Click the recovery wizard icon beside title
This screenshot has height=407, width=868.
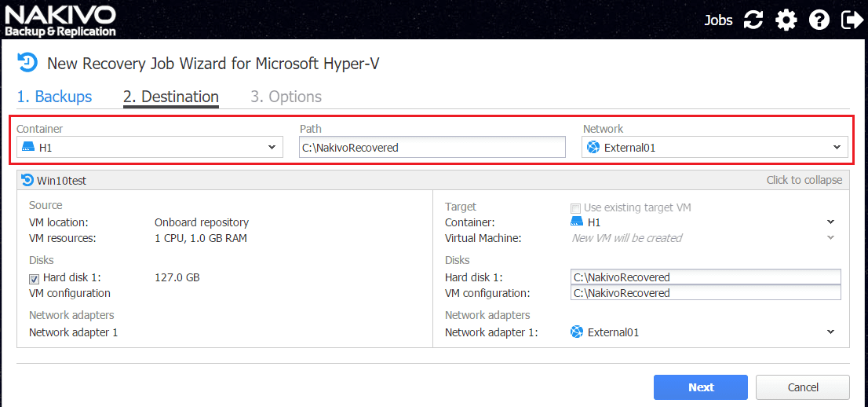click(27, 63)
